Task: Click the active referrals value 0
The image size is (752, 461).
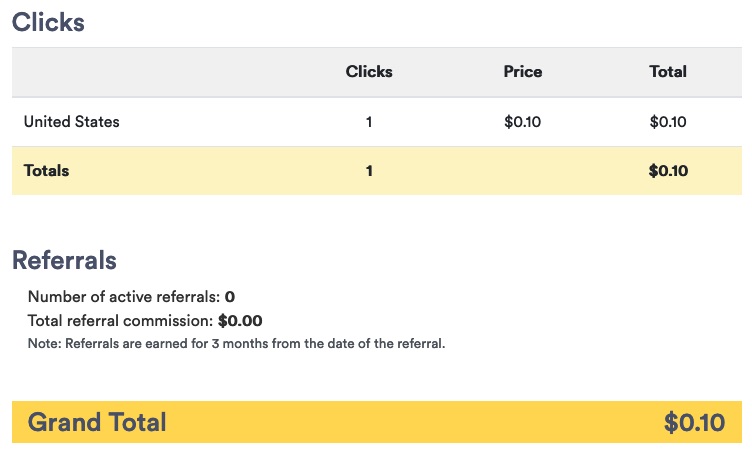Action: (x=230, y=296)
